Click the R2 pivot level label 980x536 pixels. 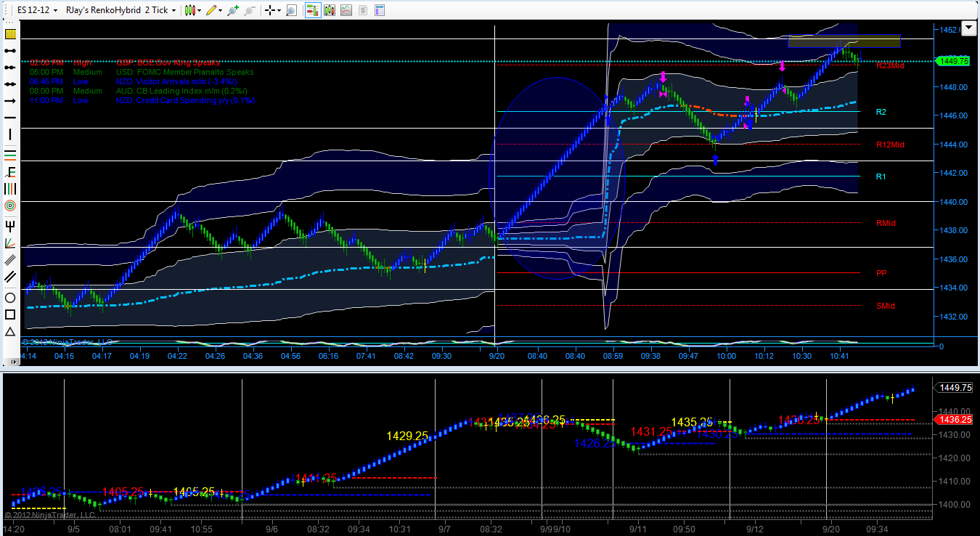click(x=881, y=112)
